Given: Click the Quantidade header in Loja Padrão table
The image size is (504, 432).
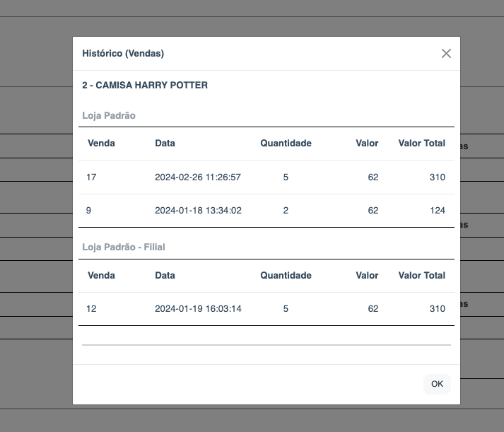Looking at the screenshot, I should tap(286, 143).
